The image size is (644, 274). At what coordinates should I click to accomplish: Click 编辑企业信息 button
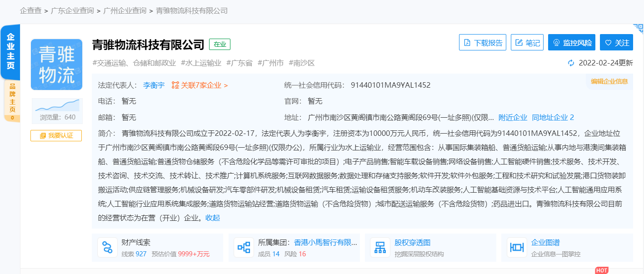pyautogui.click(x=609, y=81)
